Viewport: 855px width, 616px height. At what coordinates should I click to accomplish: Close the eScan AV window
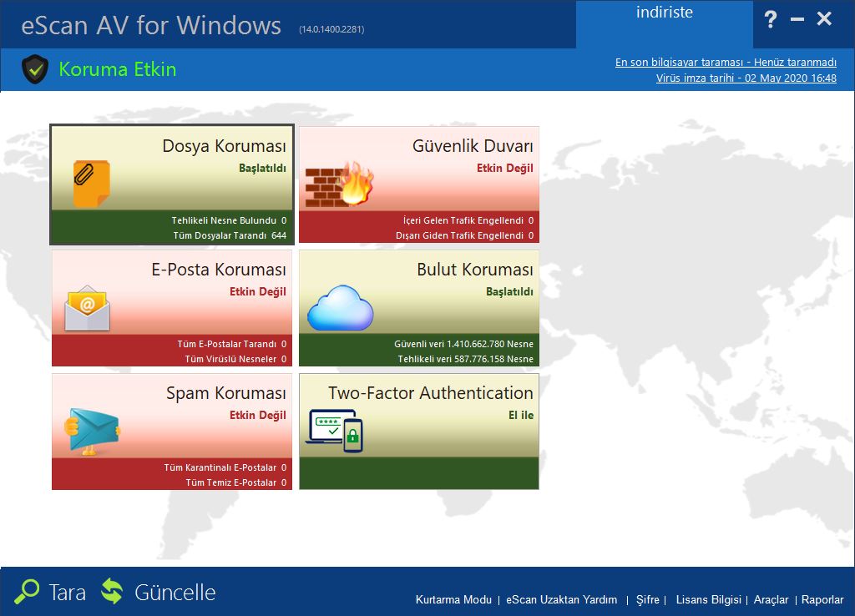[x=824, y=18]
